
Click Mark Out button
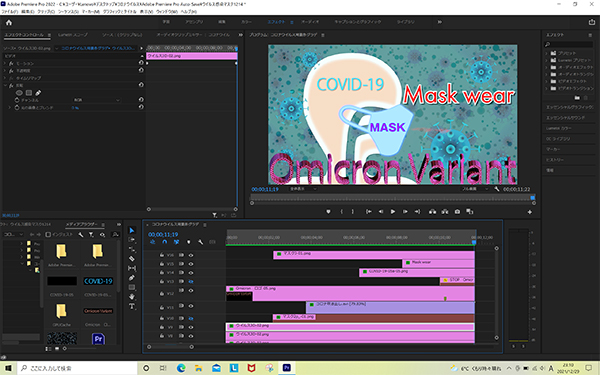(353, 212)
